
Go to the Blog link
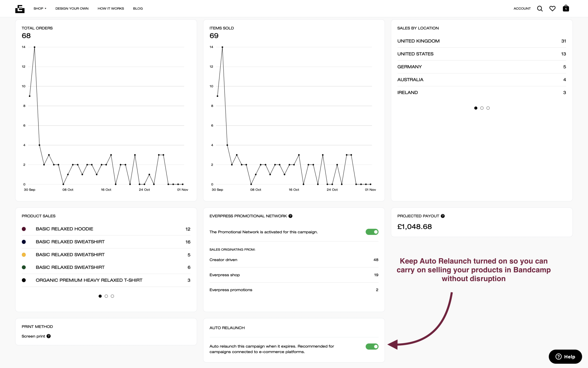[138, 9]
